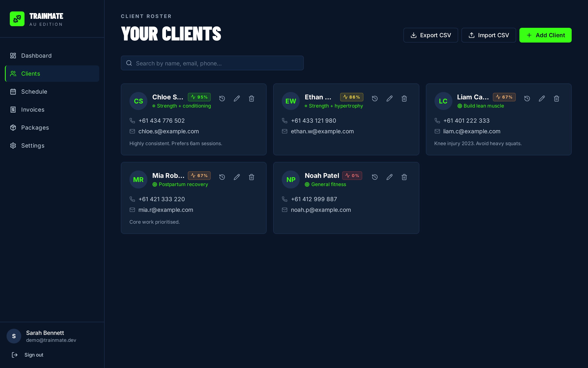Edit Noah Patel client with pencil icon
Screen dimensions: 588x368
(390, 177)
